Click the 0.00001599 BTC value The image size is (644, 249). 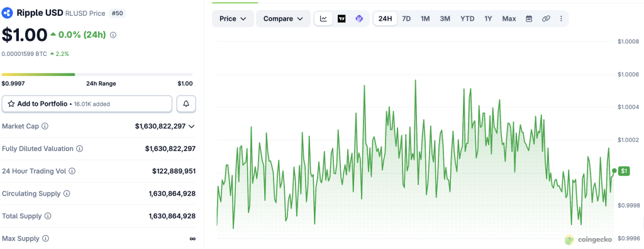[25, 54]
